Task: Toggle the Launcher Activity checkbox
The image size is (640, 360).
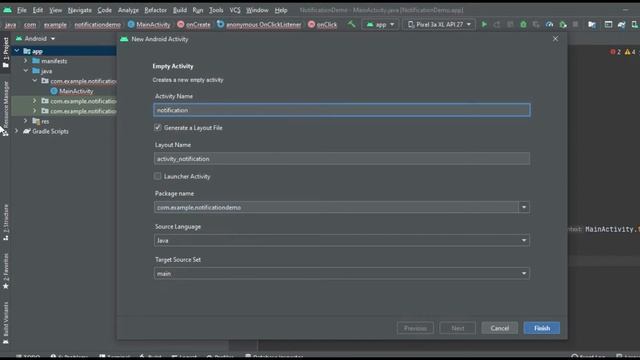Action: tap(158, 176)
